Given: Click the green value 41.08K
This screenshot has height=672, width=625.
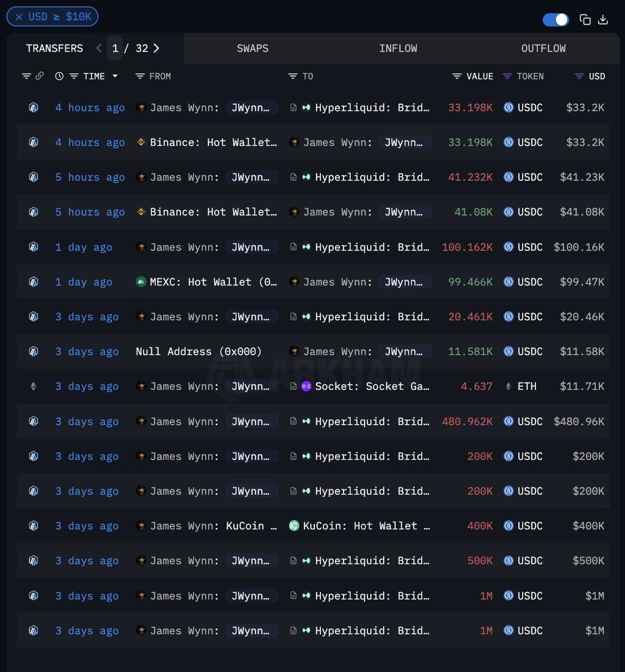Looking at the screenshot, I should click(x=474, y=212).
